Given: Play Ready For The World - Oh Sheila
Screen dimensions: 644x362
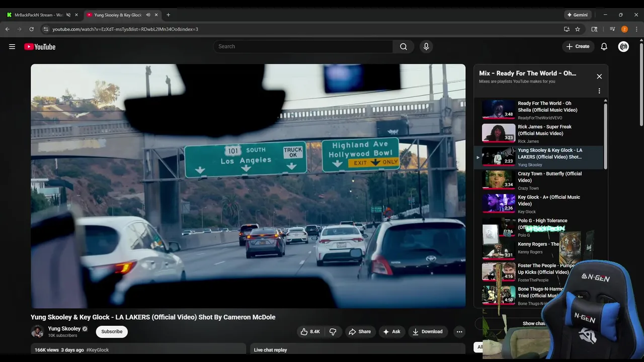Looking at the screenshot, I should 539,110.
